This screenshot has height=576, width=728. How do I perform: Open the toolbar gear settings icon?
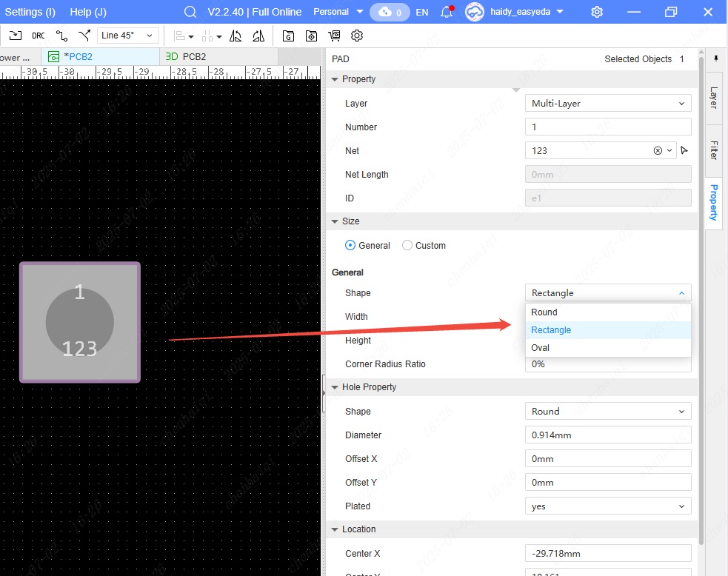click(357, 36)
